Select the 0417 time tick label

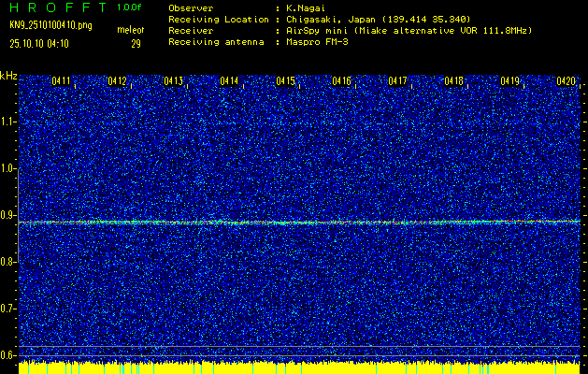point(398,82)
